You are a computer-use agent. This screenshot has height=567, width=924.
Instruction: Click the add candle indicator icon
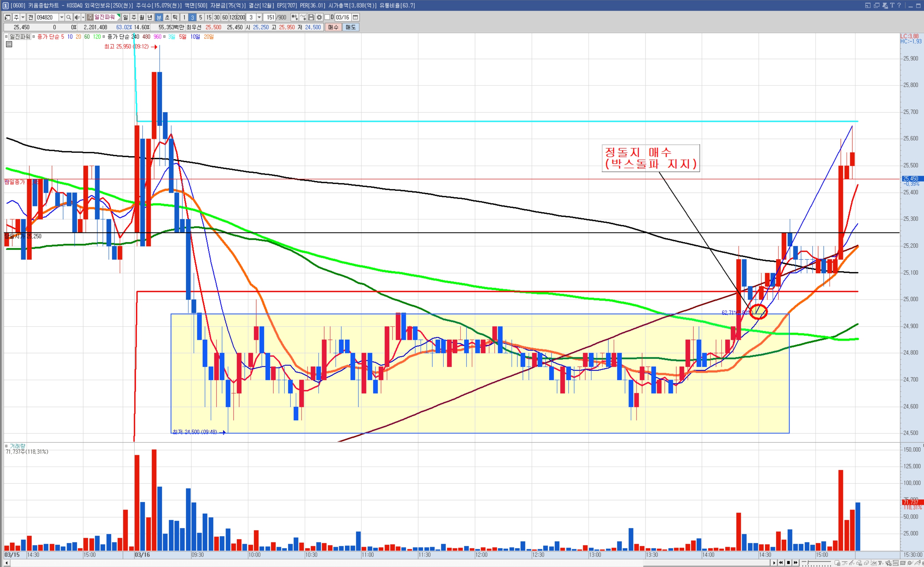pyautogui.click(x=295, y=17)
